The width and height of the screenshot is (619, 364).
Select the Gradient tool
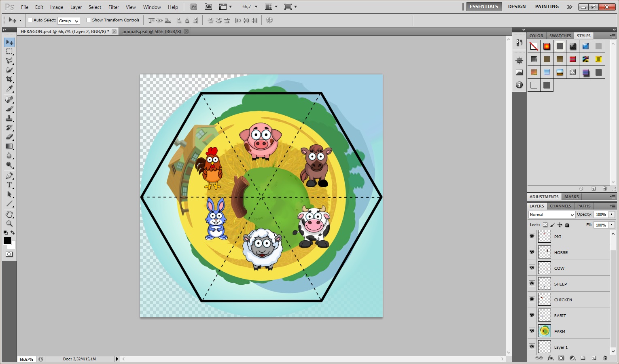(9, 146)
